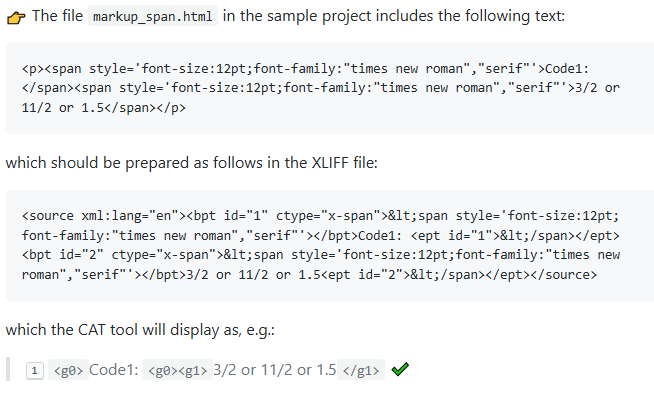Click the green check mark icon
654x393 pixels.
(x=400, y=369)
